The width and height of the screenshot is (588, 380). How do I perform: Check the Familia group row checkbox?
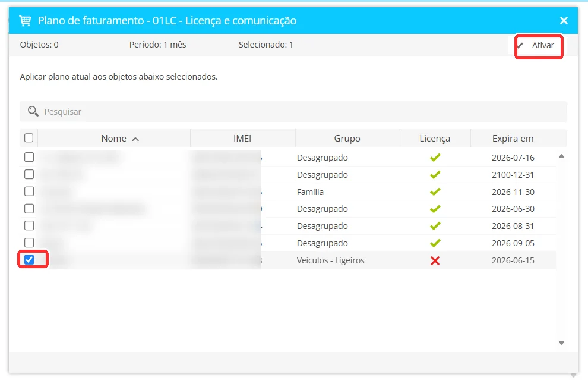pos(29,191)
